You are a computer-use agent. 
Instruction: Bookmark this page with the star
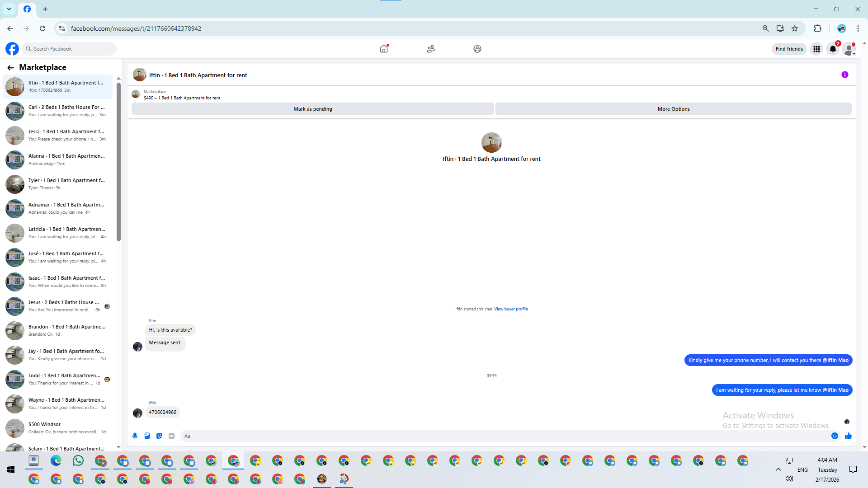pyautogui.click(x=795, y=28)
